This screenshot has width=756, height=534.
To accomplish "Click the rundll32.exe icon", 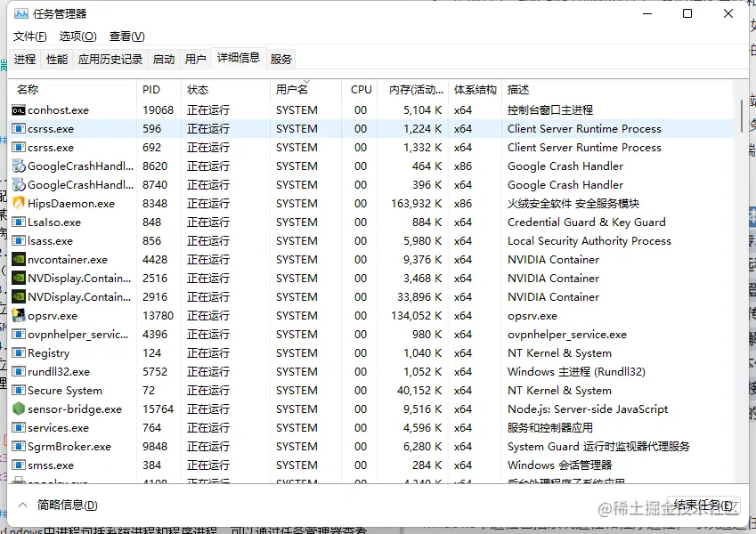I will click(19, 372).
